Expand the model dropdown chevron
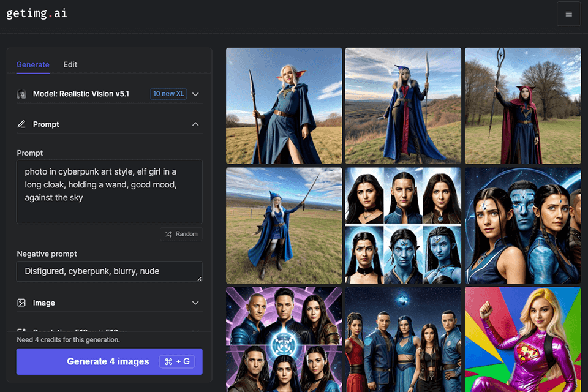 tap(195, 94)
